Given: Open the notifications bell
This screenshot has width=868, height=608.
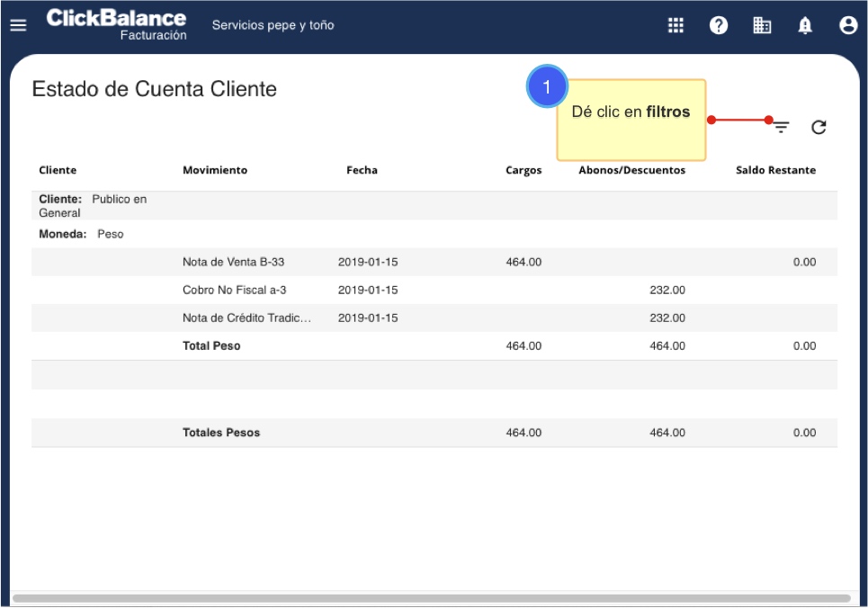Looking at the screenshot, I should [805, 26].
